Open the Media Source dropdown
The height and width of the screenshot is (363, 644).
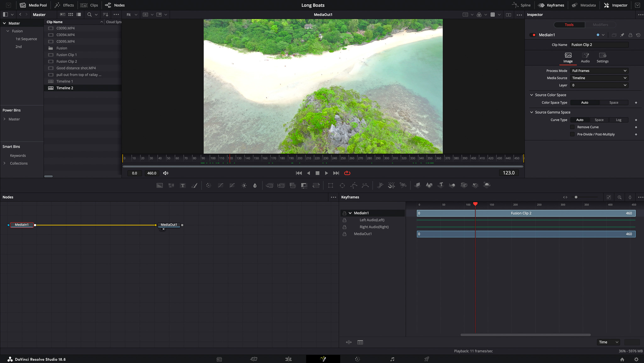pyautogui.click(x=599, y=78)
